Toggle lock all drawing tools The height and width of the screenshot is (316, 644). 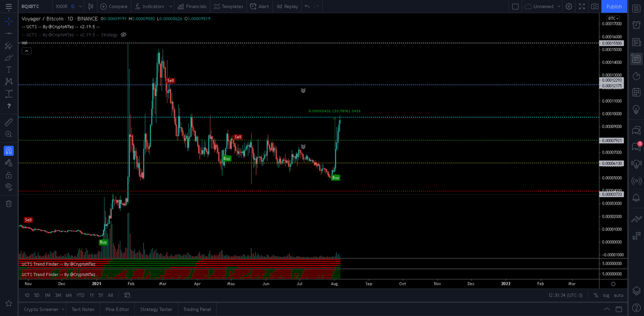tap(9, 175)
